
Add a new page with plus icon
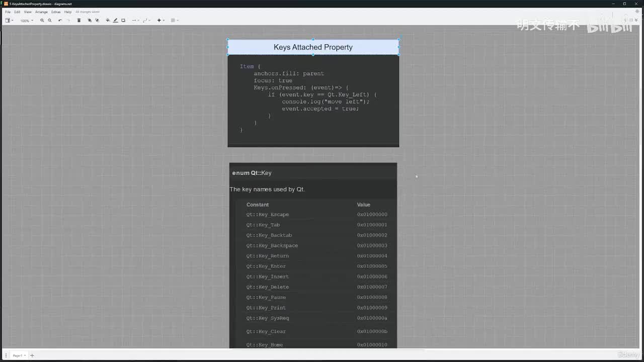pos(32,355)
